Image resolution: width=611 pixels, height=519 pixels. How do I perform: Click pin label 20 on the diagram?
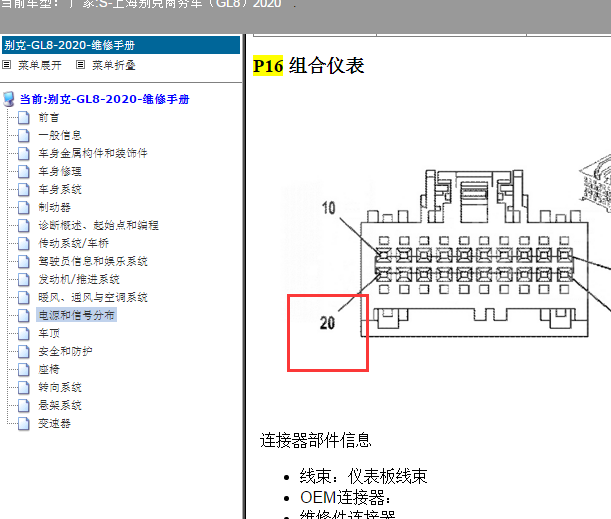[327, 323]
